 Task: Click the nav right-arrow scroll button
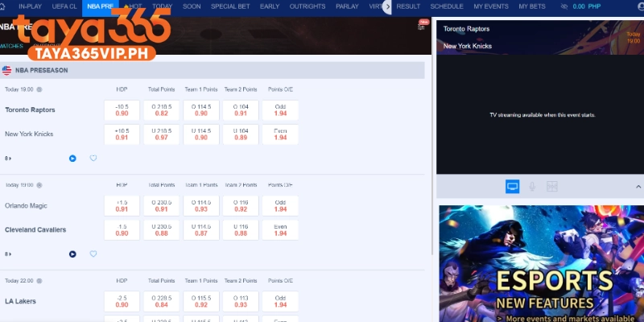[x=387, y=6]
